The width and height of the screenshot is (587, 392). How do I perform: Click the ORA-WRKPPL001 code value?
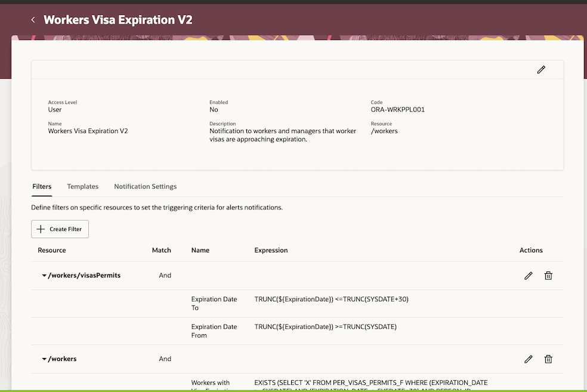coord(397,110)
